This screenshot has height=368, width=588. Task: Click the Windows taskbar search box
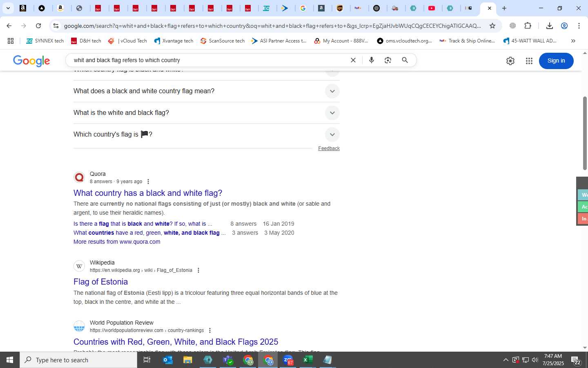click(78, 360)
